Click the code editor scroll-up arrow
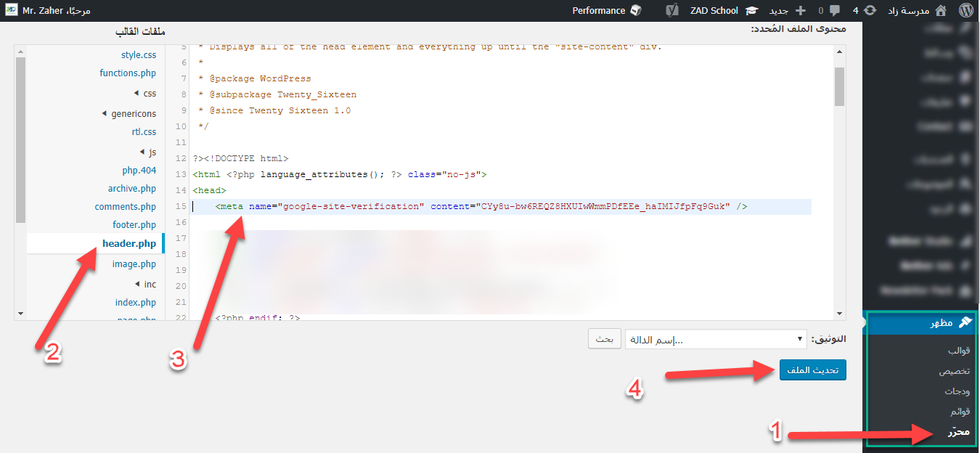 pyautogui.click(x=839, y=50)
